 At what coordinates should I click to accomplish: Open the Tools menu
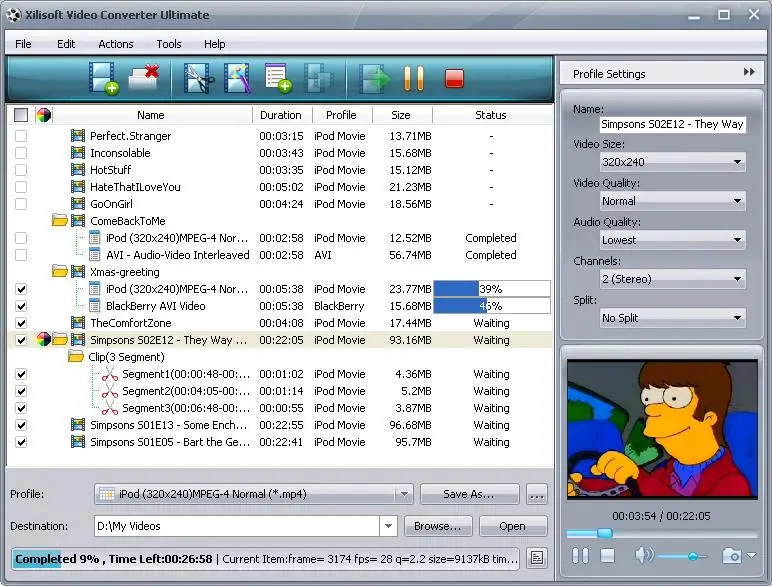[x=169, y=44]
